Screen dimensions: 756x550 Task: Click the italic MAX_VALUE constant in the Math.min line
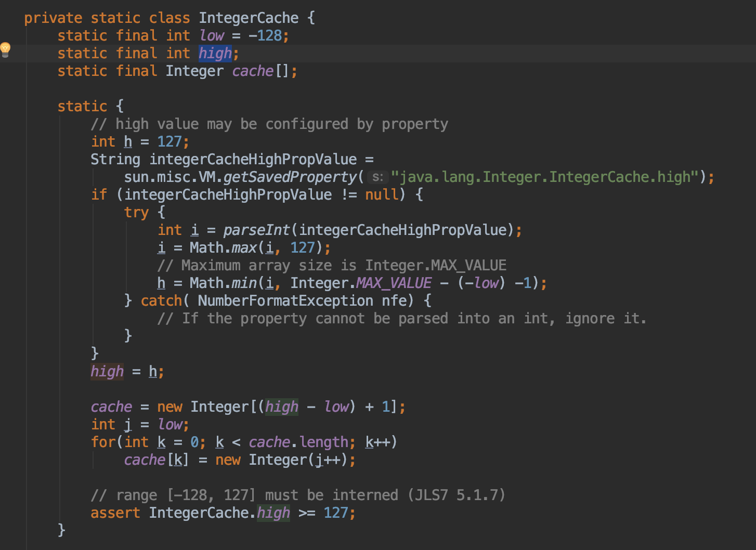[x=394, y=283]
